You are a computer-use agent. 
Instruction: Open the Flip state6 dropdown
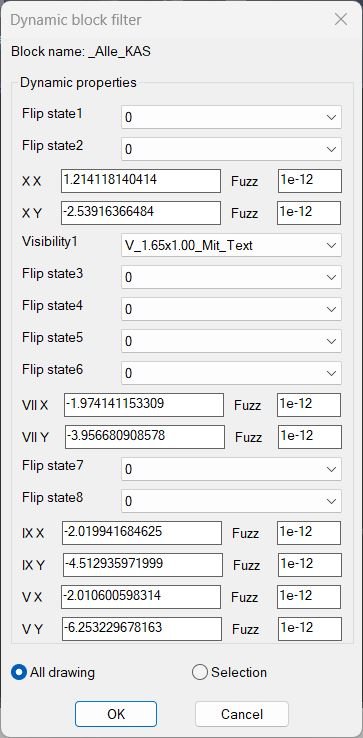tap(231, 373)
